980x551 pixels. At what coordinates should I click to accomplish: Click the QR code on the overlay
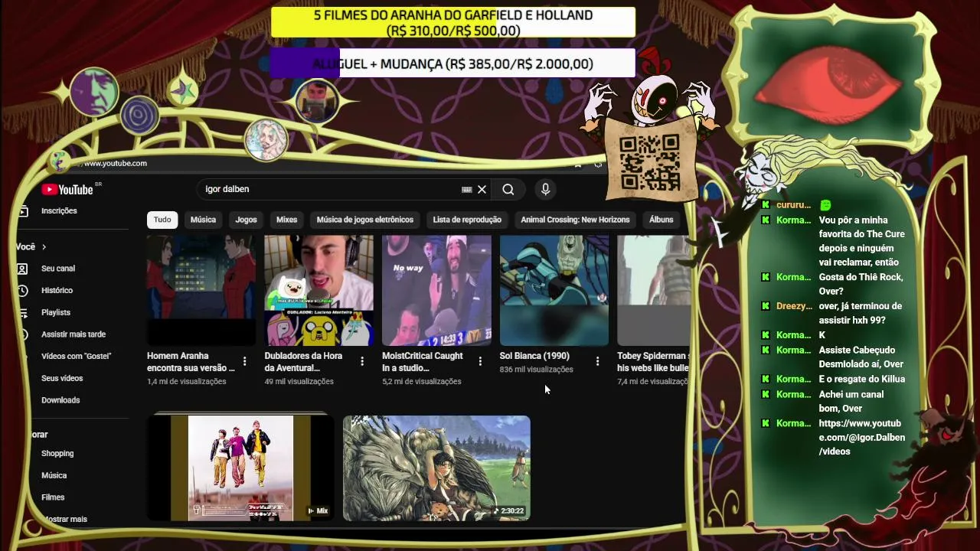[649, 162]
